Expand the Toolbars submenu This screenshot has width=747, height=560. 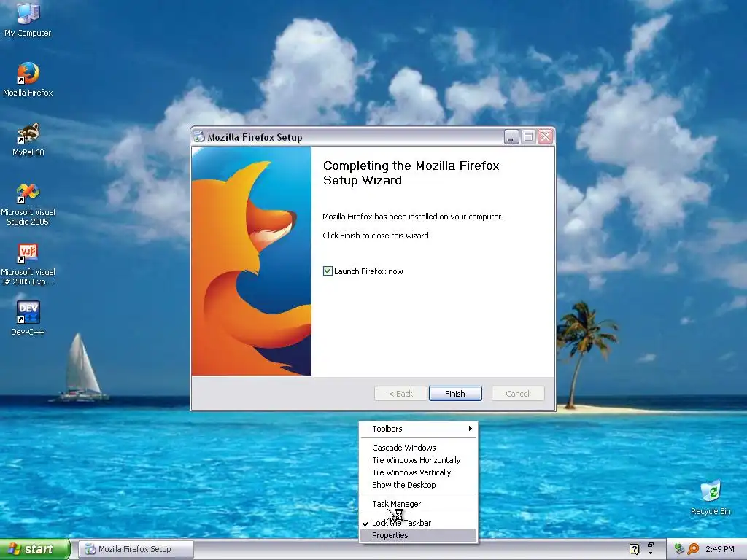(x=418, y=429)
